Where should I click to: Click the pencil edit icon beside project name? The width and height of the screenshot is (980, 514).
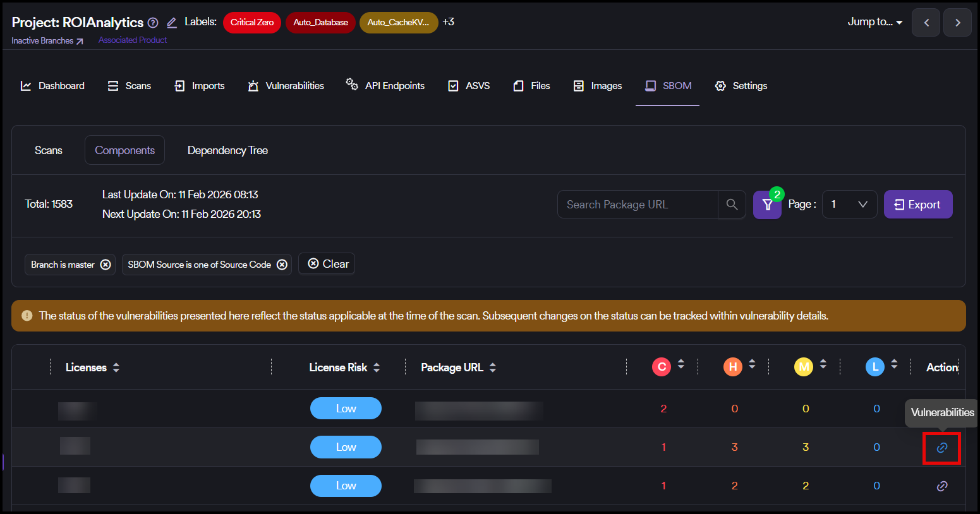click(x=171, y=23)
